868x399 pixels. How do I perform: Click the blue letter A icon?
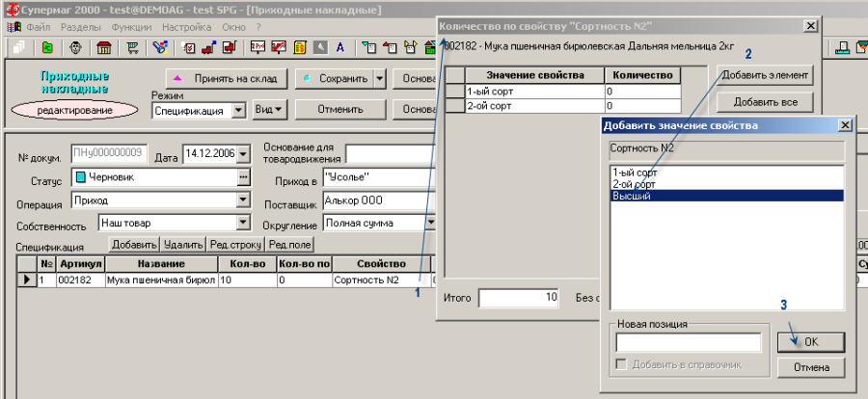click(340, 47)
